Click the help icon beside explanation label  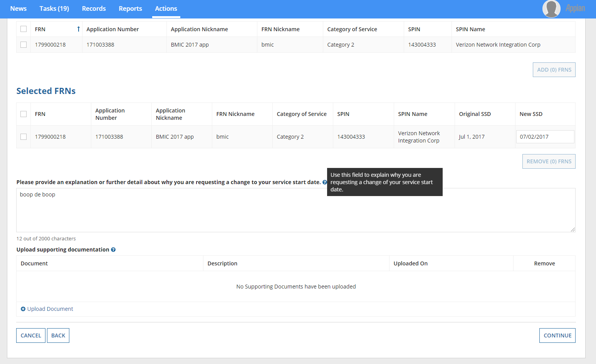click(x=325, y=182)
